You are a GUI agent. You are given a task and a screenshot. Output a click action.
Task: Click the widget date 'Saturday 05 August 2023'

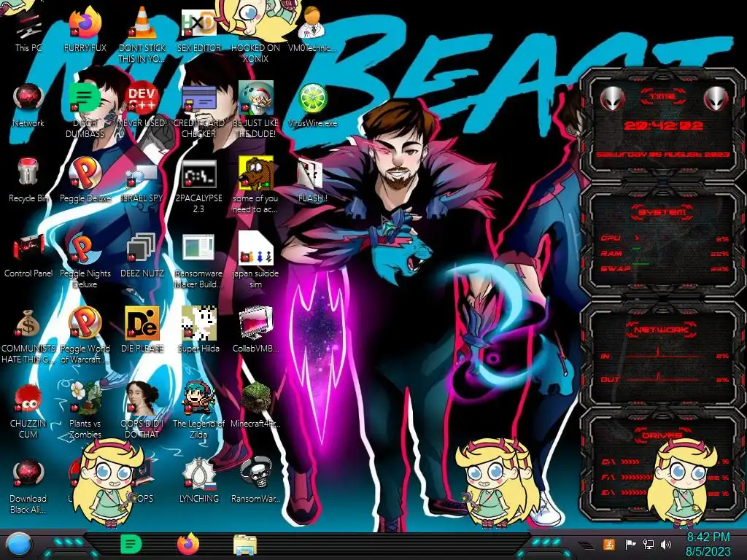click(662, 155)
